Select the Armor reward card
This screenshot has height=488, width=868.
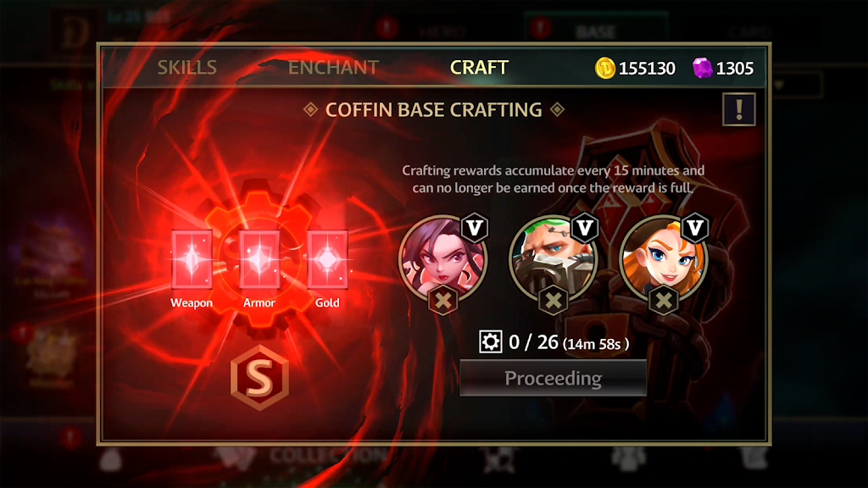pos(259,259)
